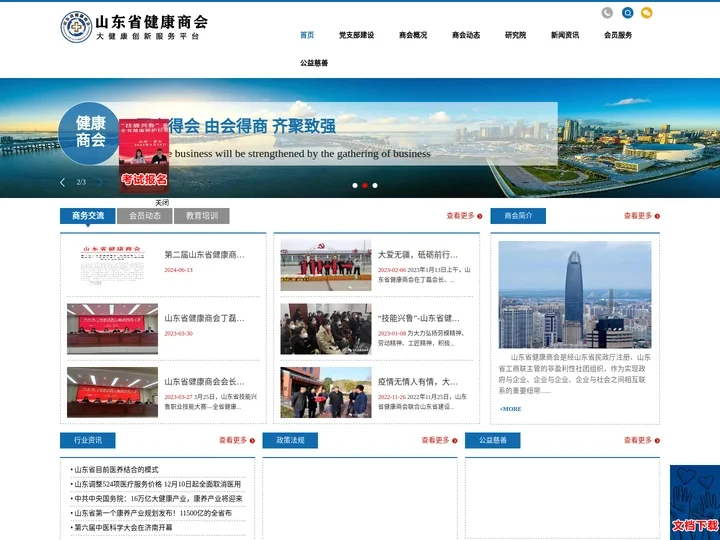720x540 pixels.
Task: Click the 公益慈善 section header button
Action: point(493,440)
